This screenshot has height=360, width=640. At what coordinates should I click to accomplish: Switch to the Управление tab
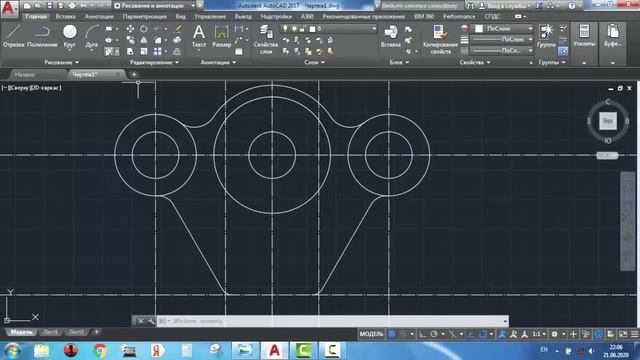(210, 17)
